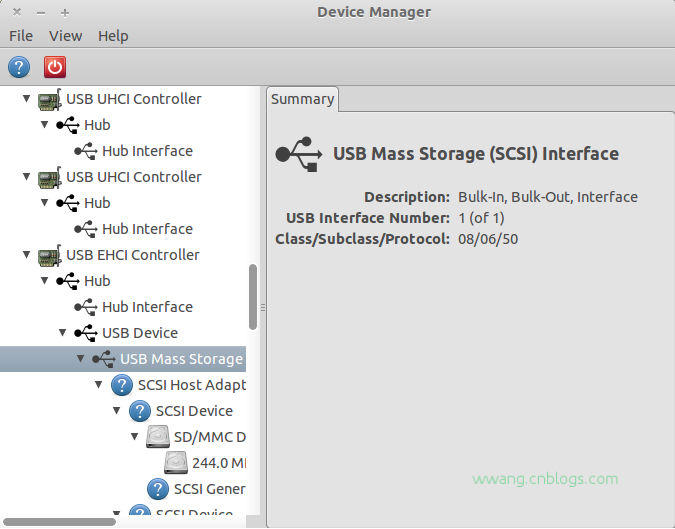Open the View menu
The height and width of the screenshot is (529, 675).
(x=65, y=36)
